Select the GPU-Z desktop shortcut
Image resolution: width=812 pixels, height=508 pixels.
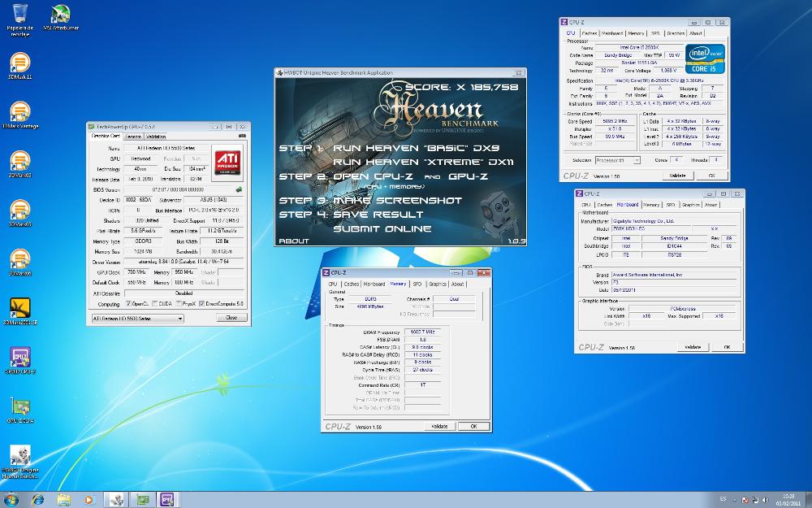tap(19, 410)
